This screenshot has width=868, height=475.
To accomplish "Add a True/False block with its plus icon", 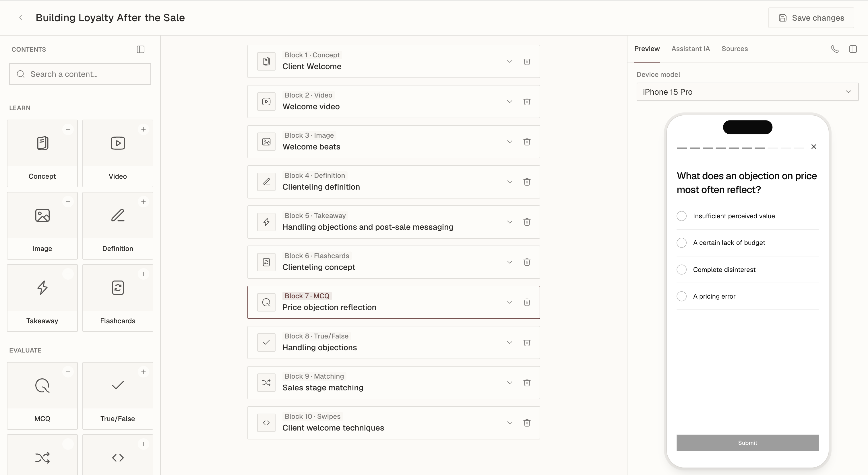I will [143, 372].
